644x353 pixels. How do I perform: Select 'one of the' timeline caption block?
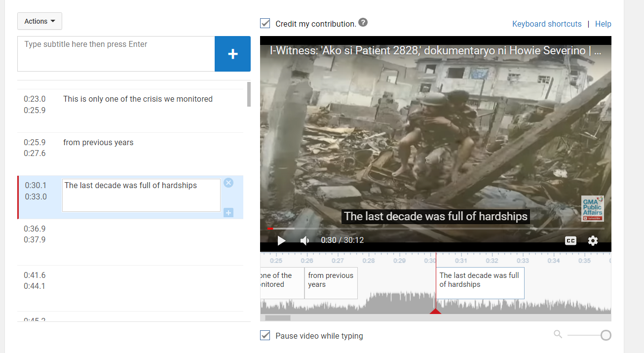tap(282, 283)
